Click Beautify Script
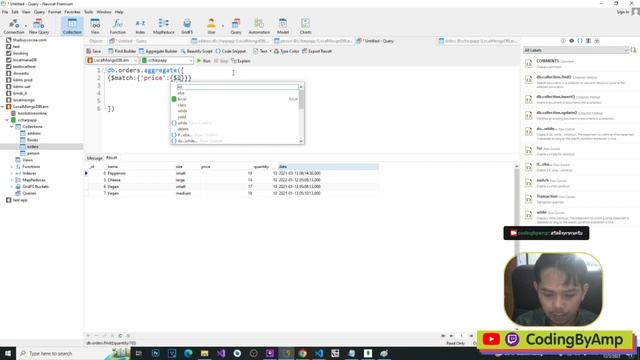640x360 pixels. click(197, 51)
